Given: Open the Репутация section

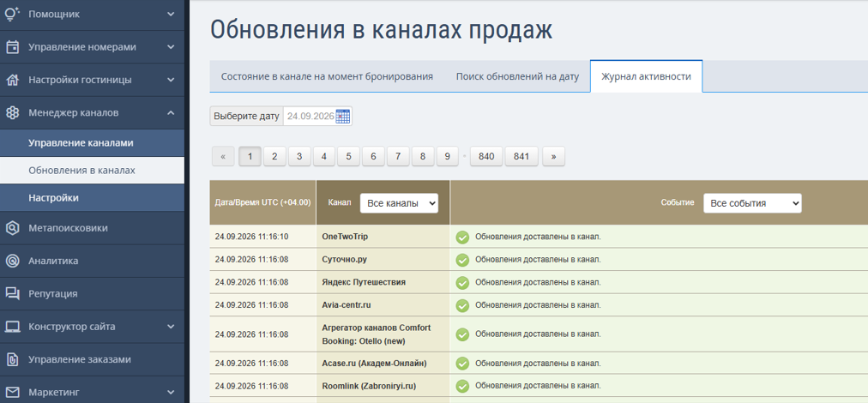Looking at the screenshot, I should [92, 293].
